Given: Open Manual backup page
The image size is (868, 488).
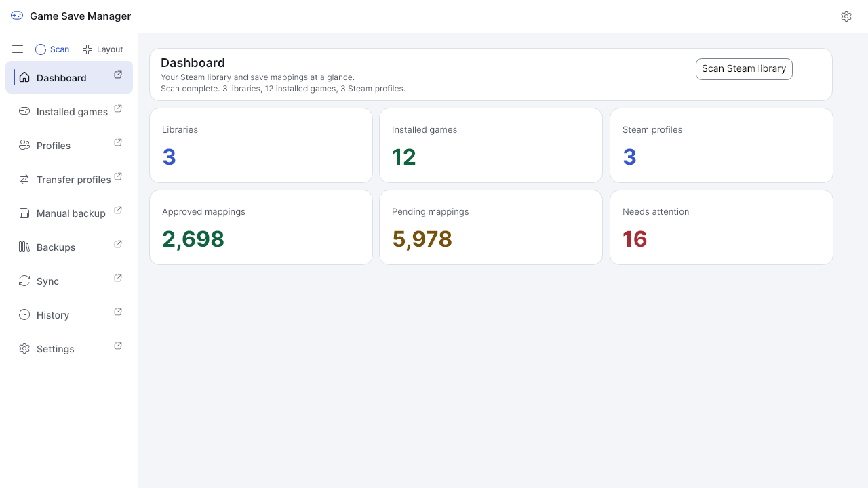Looking at the screenshot, I should (69, 213).
